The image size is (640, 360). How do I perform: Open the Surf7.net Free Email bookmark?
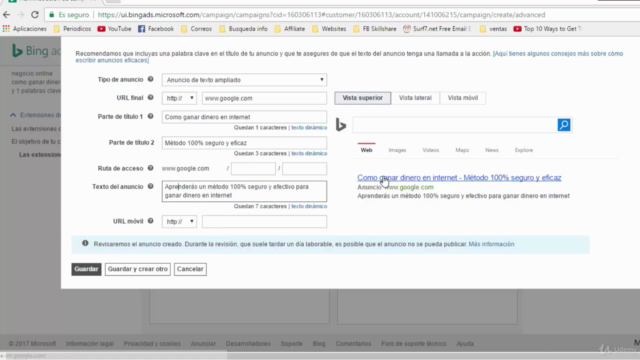(437, 29)
